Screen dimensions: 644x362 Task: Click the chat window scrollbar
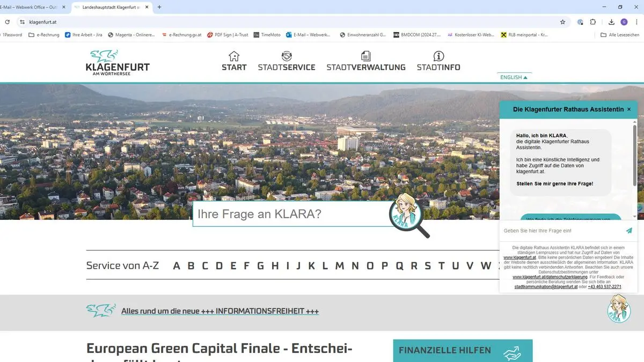pyautogui.click(x=635, y=156)
